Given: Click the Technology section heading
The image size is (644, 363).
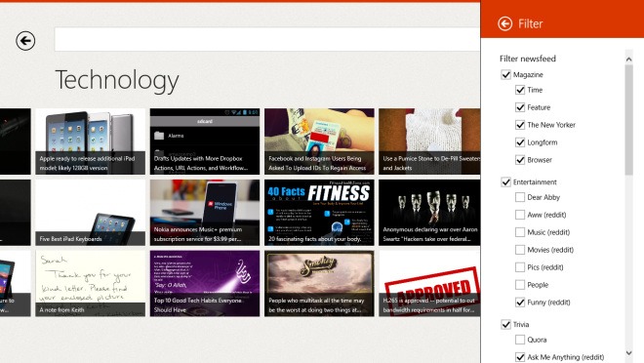Looking at the screenshot, I should [x=117, y=80].
